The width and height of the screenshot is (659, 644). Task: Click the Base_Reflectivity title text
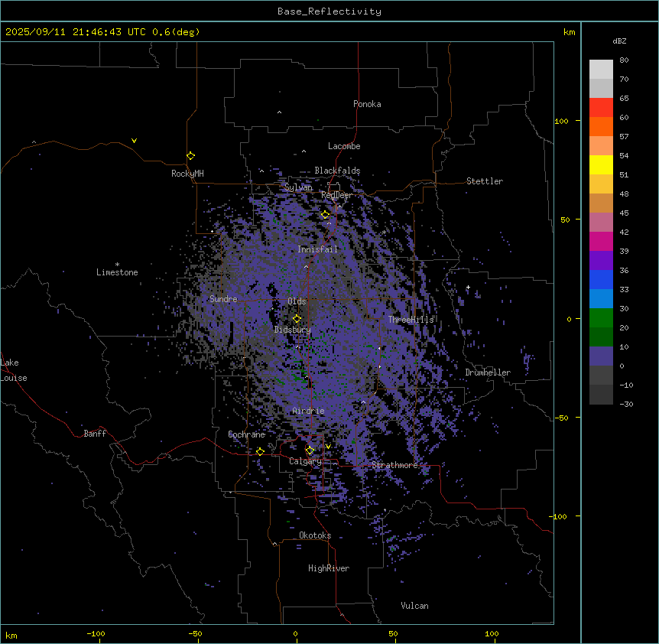pos(329,11)
